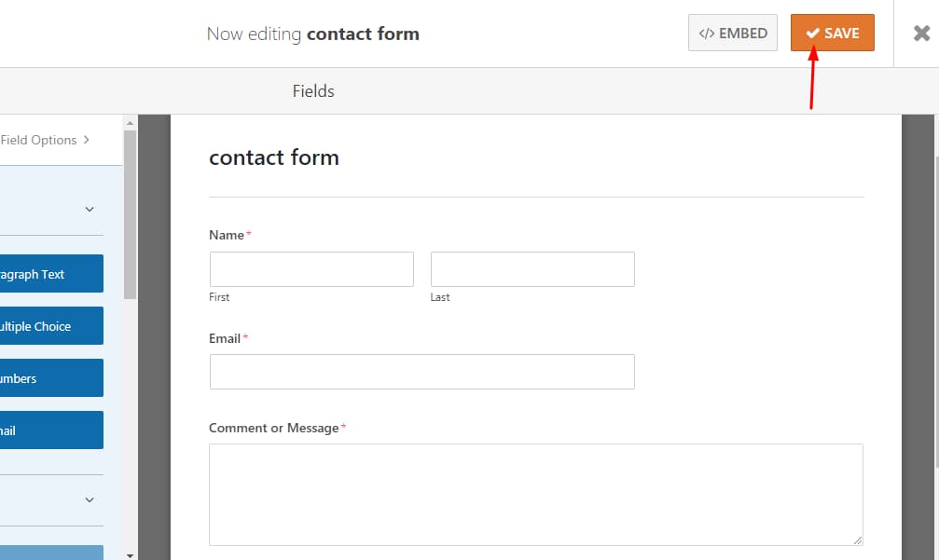939x560 pixels.
Task: Open the Embed dialog
Action: click(x=733, y=32)
